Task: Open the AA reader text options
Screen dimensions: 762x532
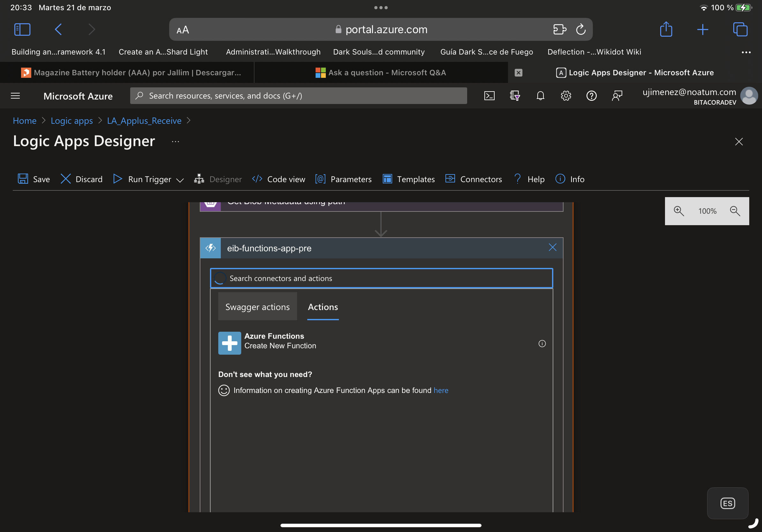Action: [x=183, y=30]
